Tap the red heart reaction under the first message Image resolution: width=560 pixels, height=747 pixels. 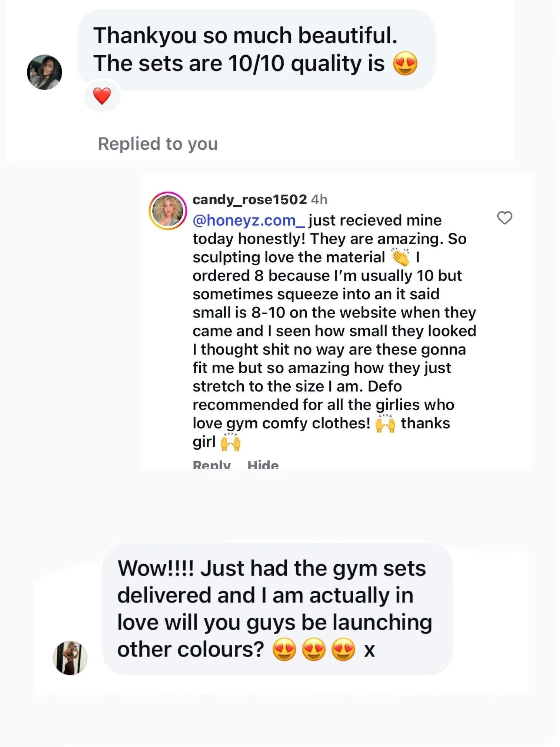click(102, 96)
